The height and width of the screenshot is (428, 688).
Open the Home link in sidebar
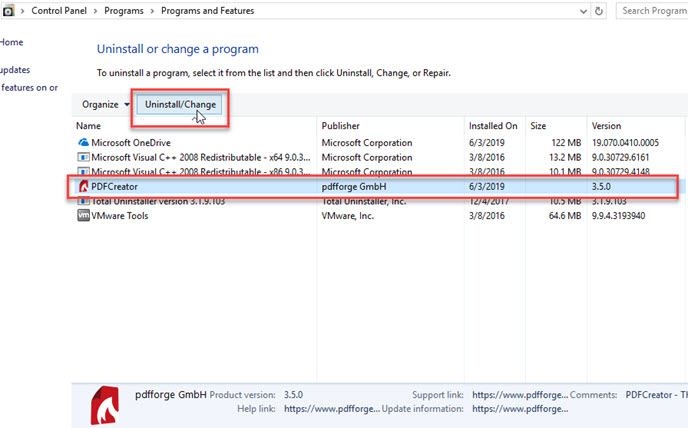(11, 42)
